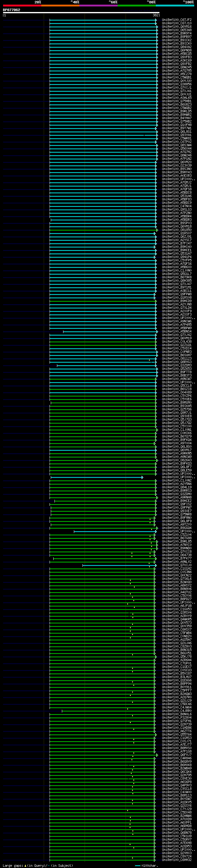Screen dimensions: 197x868
Task: Select hit label UniRef100_B9GGQ4
Action: pyautogui.click(x=177, y=528)
